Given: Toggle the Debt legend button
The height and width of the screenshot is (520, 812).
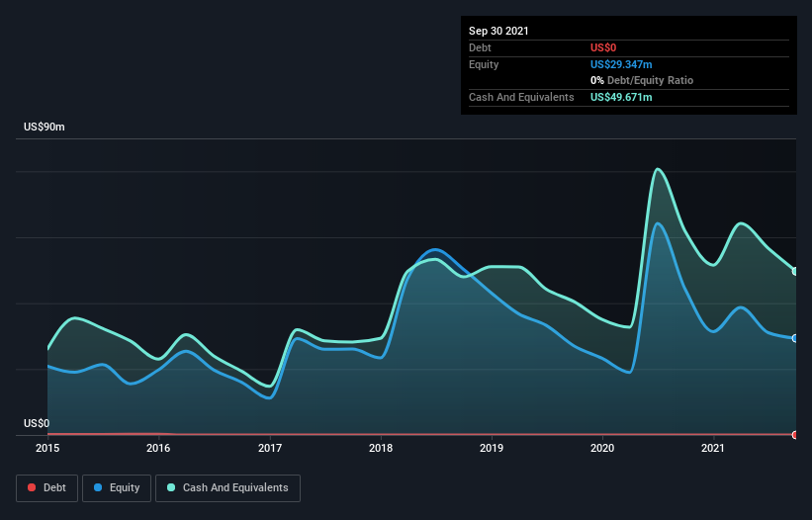Looking at the screenshot, I should (x=47, y=488).
